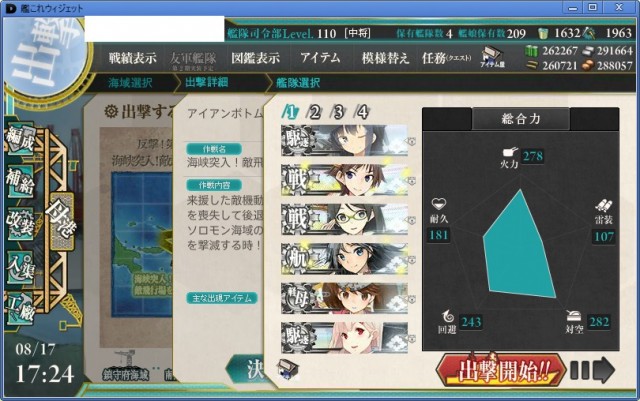Screen dimensions: 640x401
Task: Start sortie with 出撃開始 button
Action: [501, 370]
